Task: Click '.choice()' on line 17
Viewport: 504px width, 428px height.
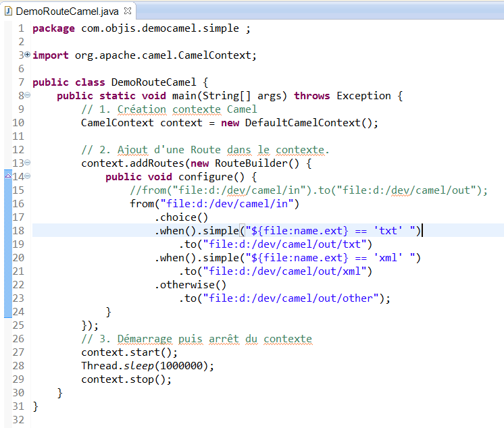Action: [x=181, y=217]
